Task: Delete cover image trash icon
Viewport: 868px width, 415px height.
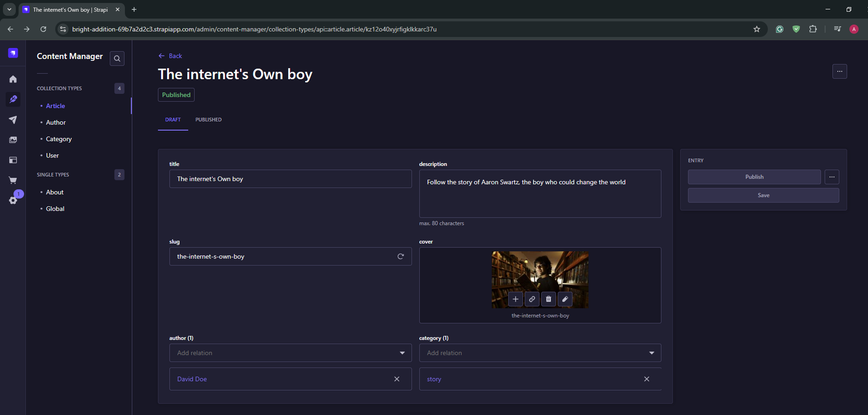Action: tap(548, 299)
